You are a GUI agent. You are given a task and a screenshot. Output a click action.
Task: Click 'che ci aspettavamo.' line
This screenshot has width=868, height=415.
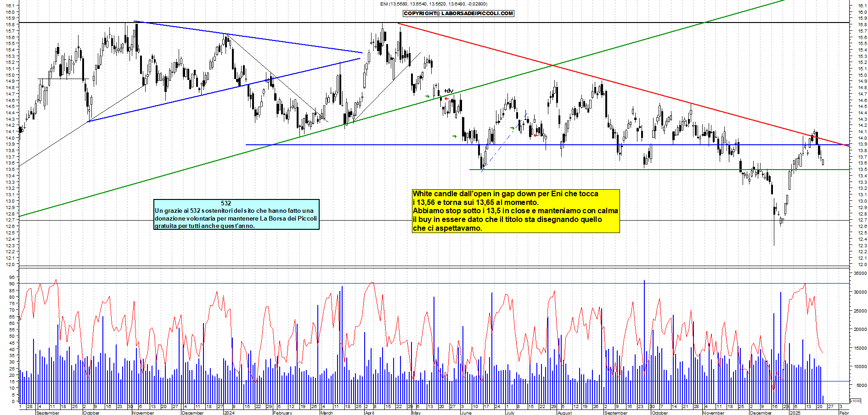(x=447, y=228)
